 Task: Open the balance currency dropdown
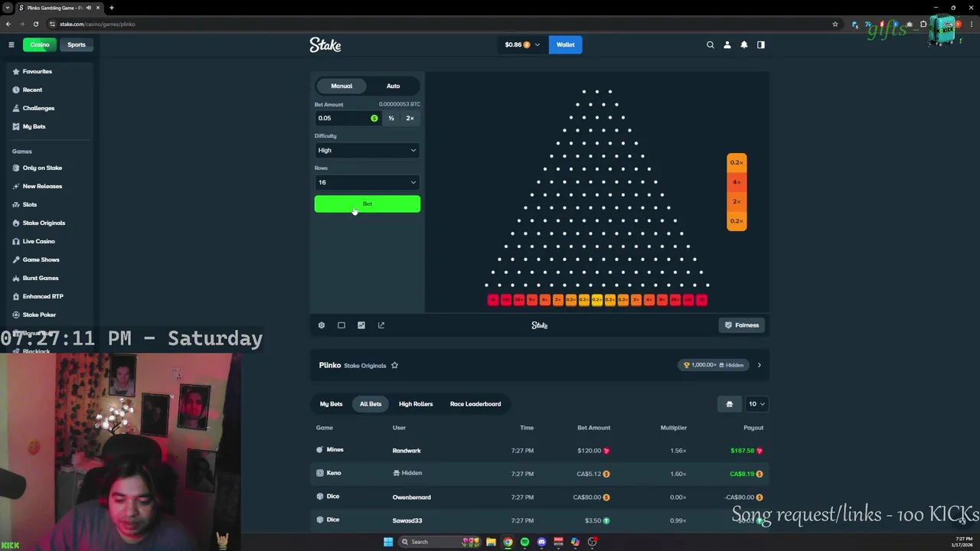[522, 44]
